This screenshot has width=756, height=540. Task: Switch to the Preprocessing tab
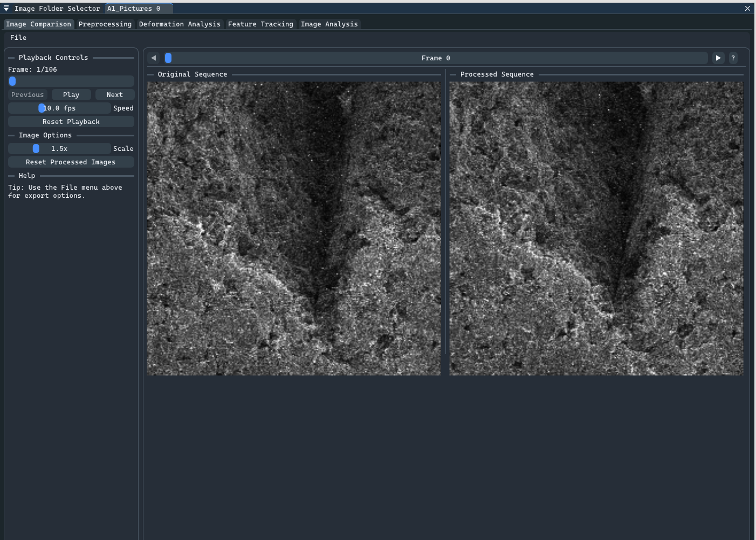pos(105,24)
